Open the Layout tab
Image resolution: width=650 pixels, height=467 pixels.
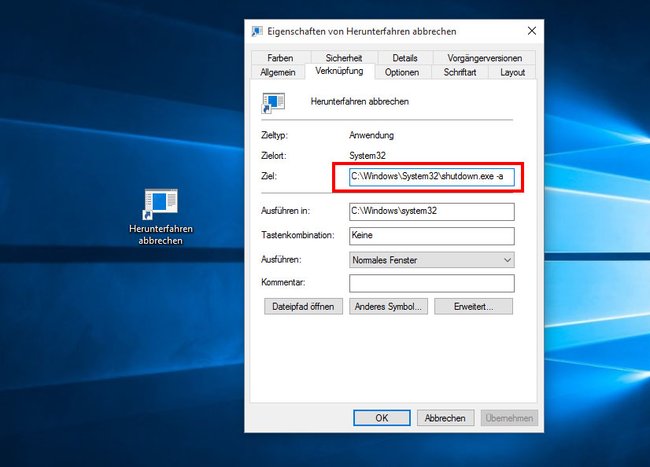pyautogui.click(x=512, y=72)
